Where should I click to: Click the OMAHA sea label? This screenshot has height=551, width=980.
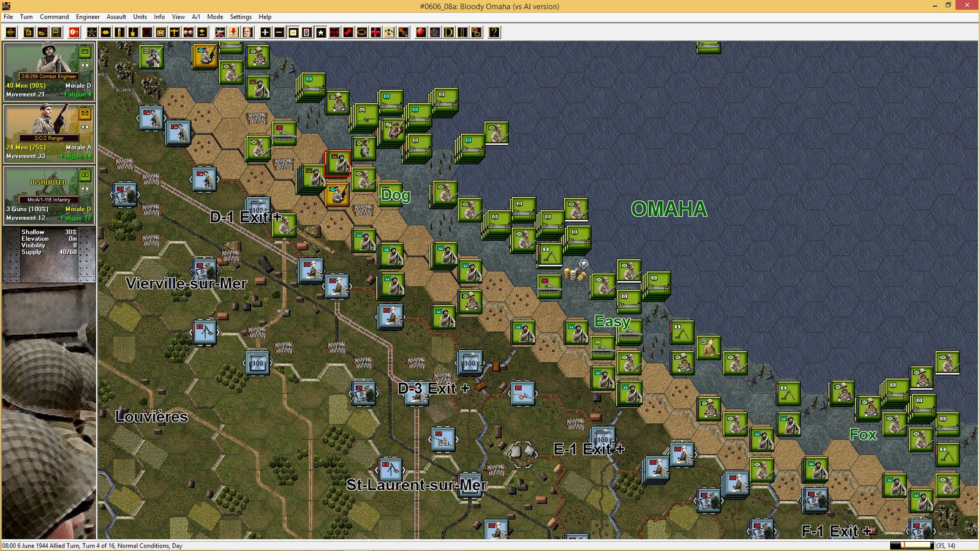(669, 209)
